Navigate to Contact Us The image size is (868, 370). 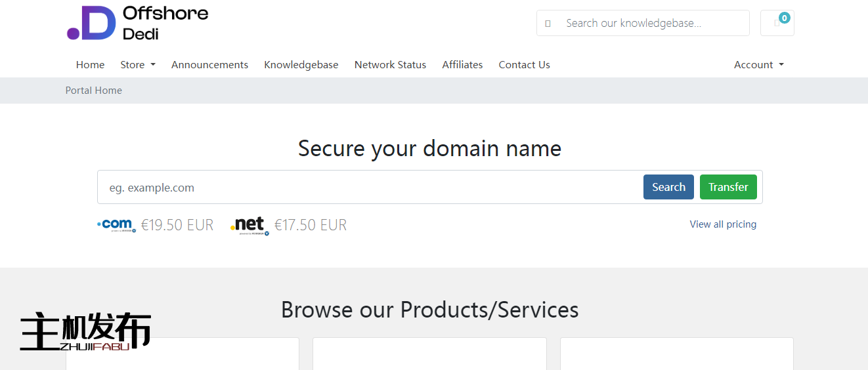coord(524,65)
